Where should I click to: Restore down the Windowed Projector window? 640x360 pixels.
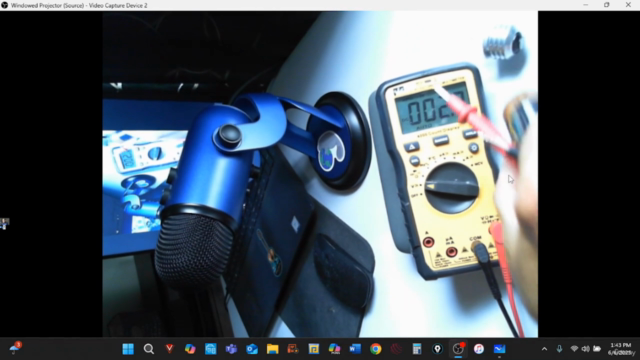tap(607, 5)
